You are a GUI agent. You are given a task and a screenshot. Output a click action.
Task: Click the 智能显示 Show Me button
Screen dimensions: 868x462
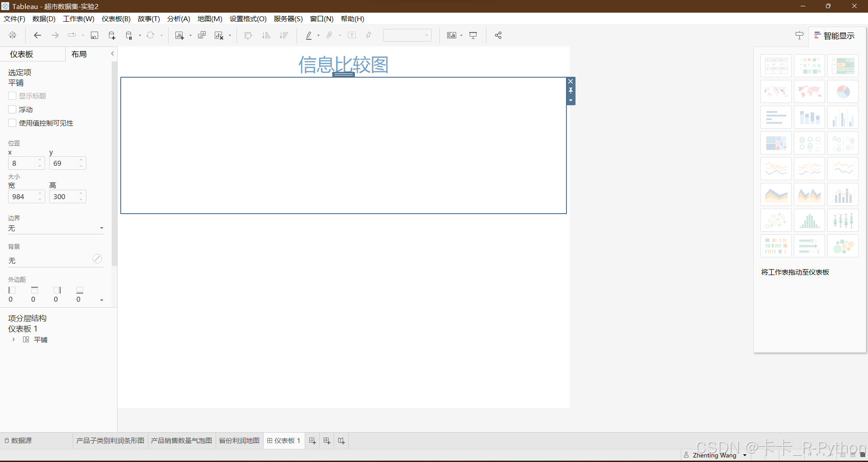835,36
